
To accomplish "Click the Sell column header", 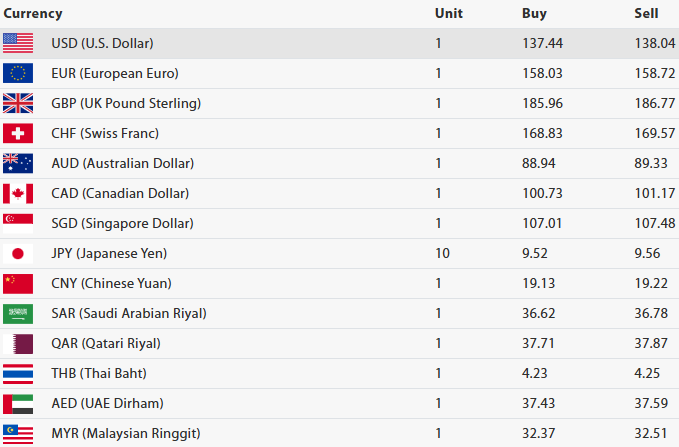I will tap(646, 14).
